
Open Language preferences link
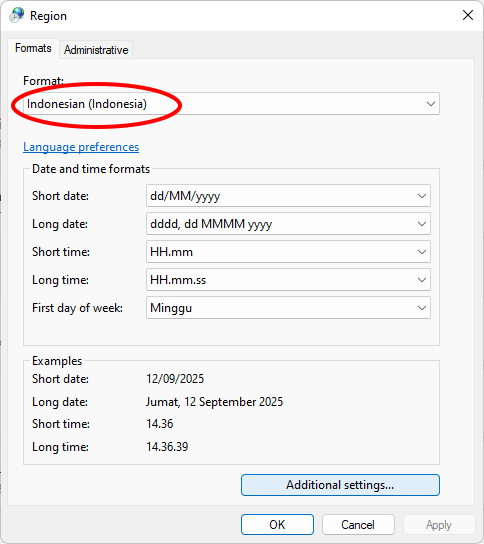pos(81,147)
